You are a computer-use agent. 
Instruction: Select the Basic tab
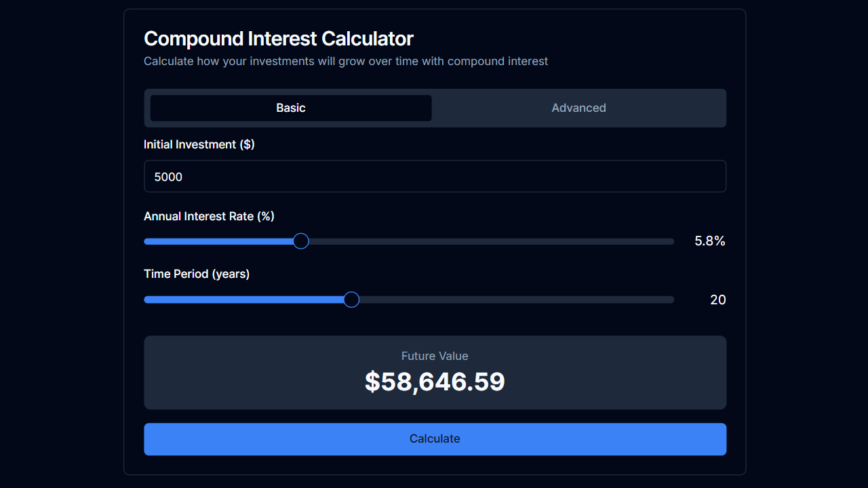point(290,108)
